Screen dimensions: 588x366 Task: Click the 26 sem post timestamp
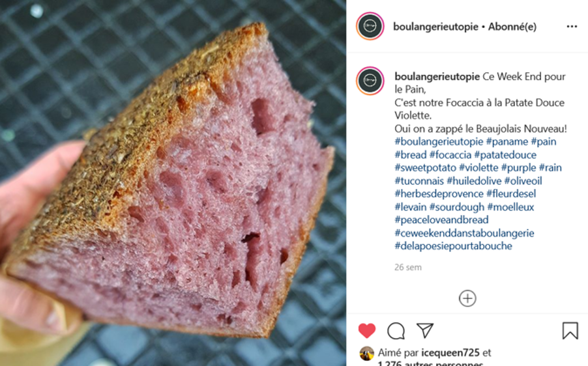[x=408, y=267]
